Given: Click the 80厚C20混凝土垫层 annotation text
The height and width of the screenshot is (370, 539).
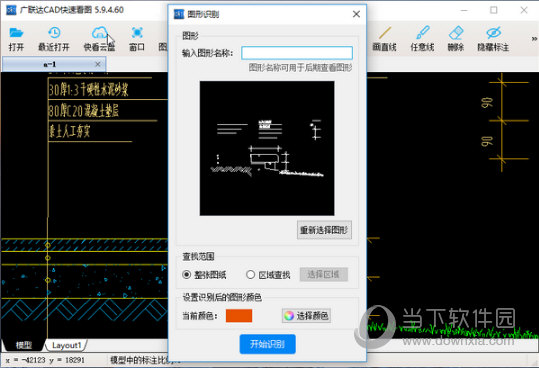Looking at the screenshot, I should point(84,110).
